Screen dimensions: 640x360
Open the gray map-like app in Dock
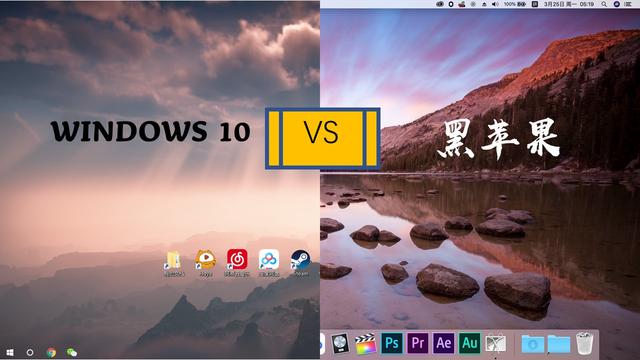[x=496, y=344]
